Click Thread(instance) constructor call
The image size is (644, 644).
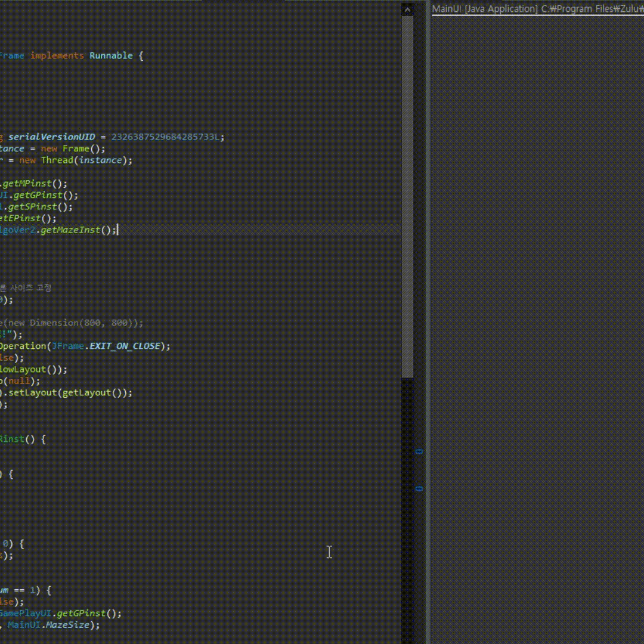tap(85, 160)
